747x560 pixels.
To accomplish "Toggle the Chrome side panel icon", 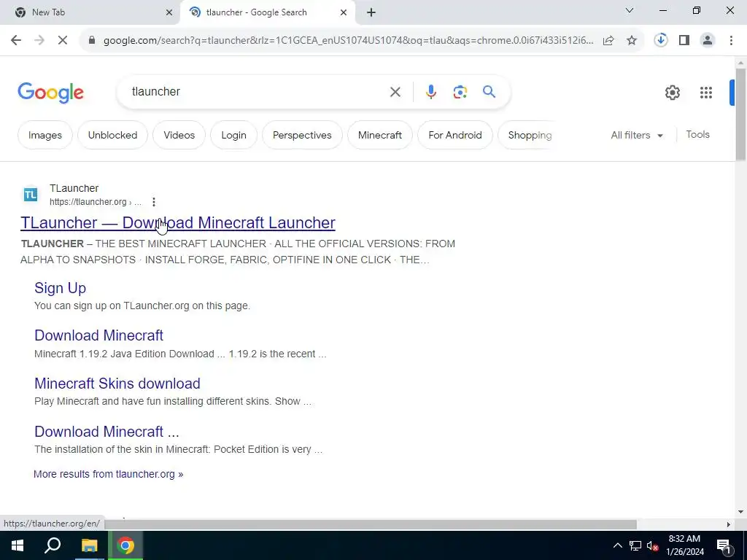I will click(x=684, y=41).
